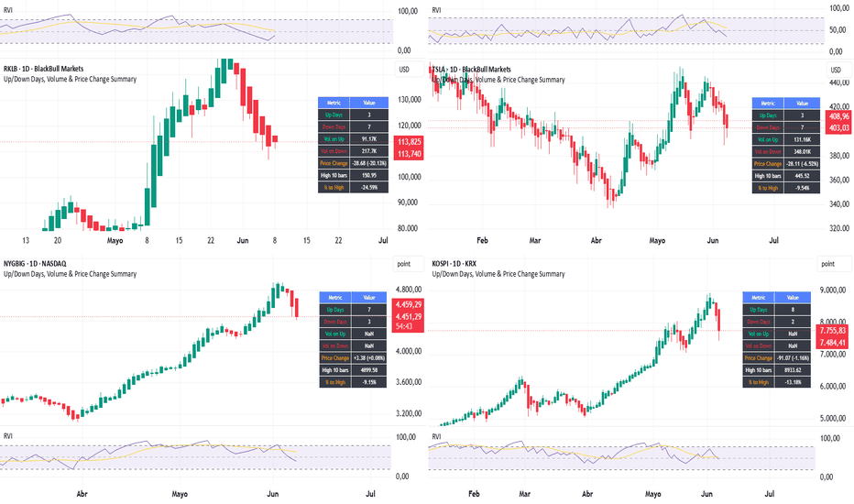Select Up/Down Days indicator legend on KOSPI chart

(498, 273)
